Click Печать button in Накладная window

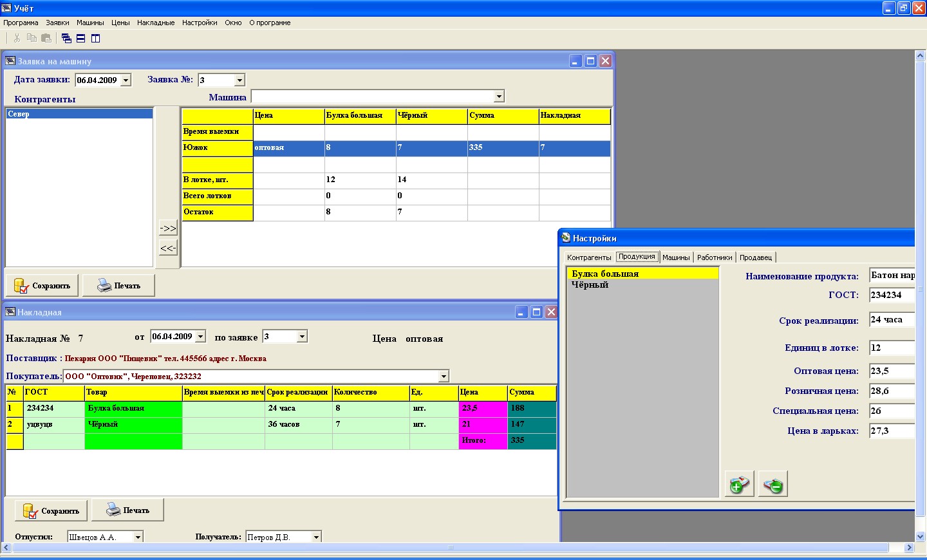click(x=127, y=510)
